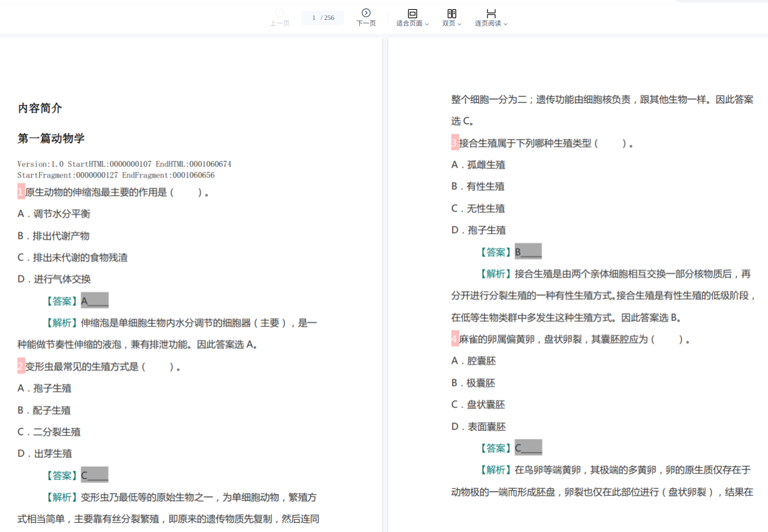768x532 pixels.
Task: Open the dropdown arrow next to 双页
Action: point(460,24)
